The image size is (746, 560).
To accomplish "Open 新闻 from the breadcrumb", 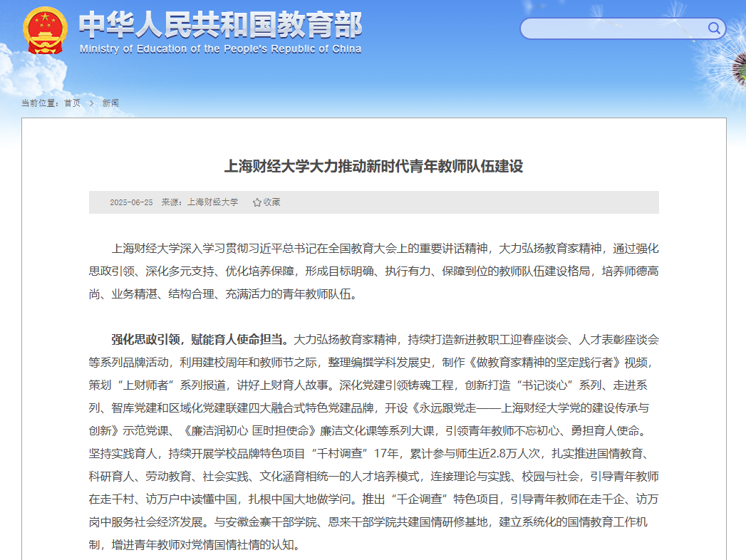I will click(110, 103).
